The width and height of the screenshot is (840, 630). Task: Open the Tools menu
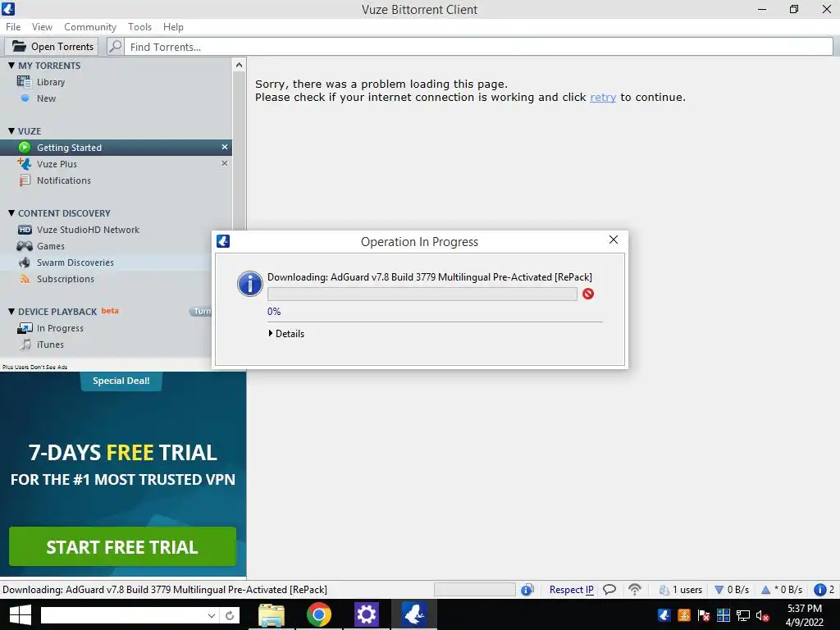pos(139,27)
